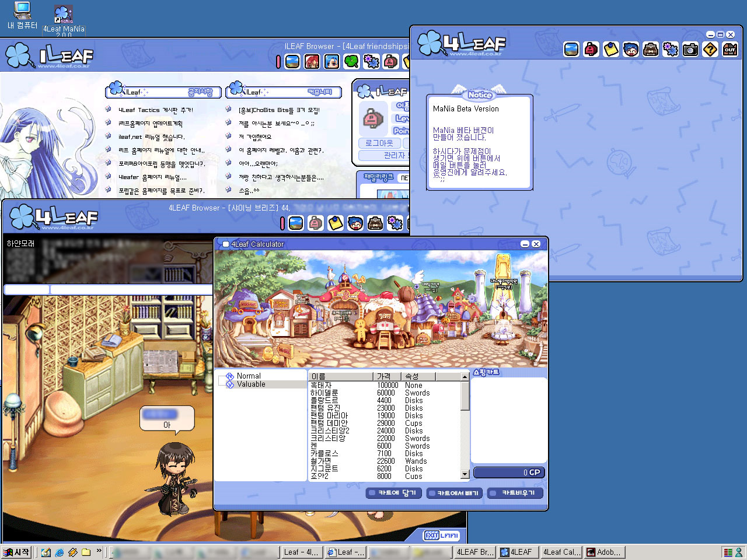The width and height of the screenshot is (747, 560).
Task: Click chat input field in room window
Action: click(131, 289)
